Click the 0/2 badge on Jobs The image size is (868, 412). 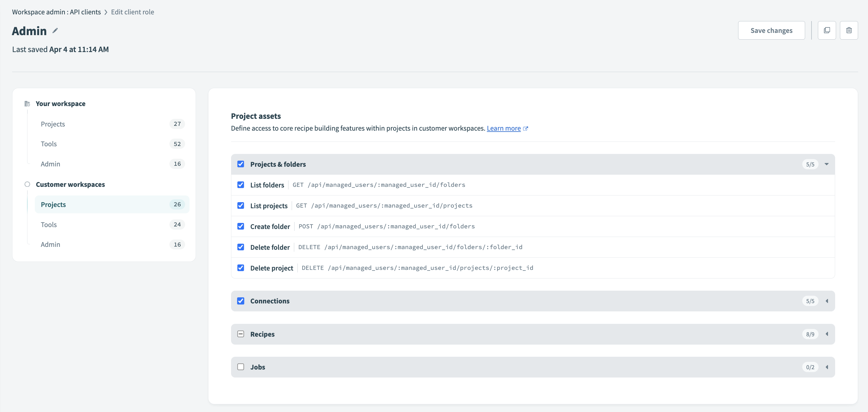(x=810, y=367)
